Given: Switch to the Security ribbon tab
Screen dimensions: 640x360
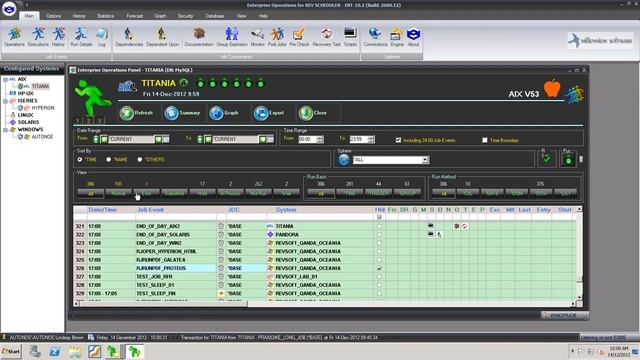Looking at the screenshot, I should tap(185, 16).
